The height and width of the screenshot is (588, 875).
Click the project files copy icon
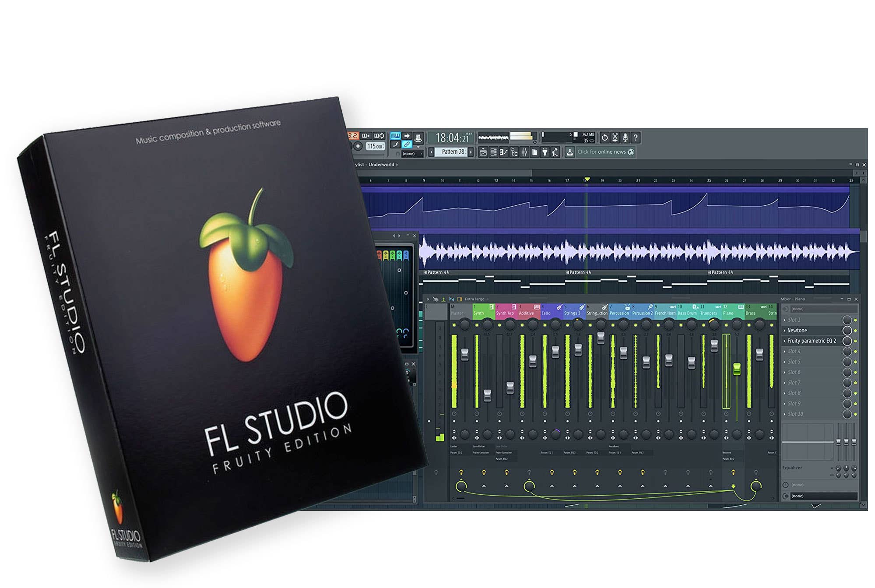point(534,152)
